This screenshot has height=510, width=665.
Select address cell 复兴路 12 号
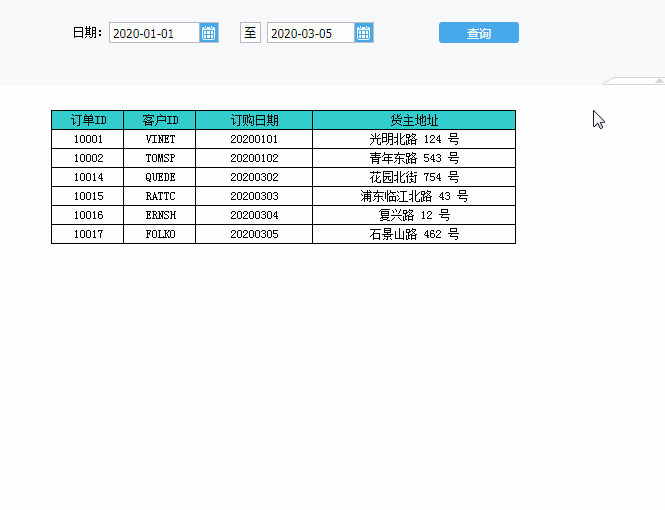tap(414, 215)
